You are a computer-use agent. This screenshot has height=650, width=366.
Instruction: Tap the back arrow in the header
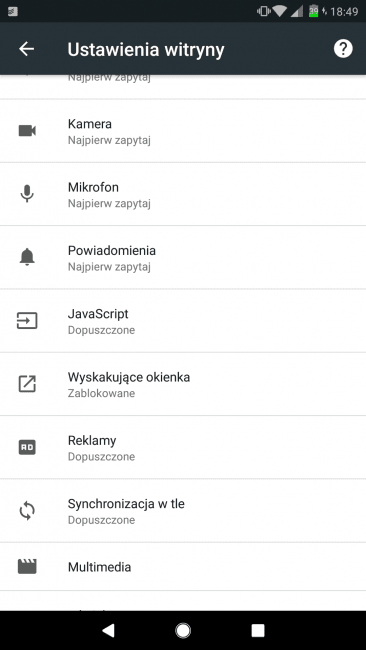[x=27, y=49]
